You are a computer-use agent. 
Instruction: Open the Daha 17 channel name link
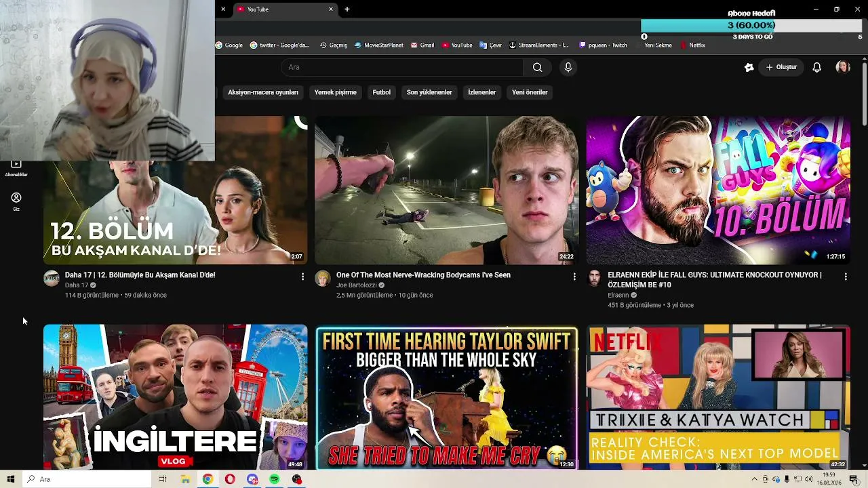coord(77,285)
